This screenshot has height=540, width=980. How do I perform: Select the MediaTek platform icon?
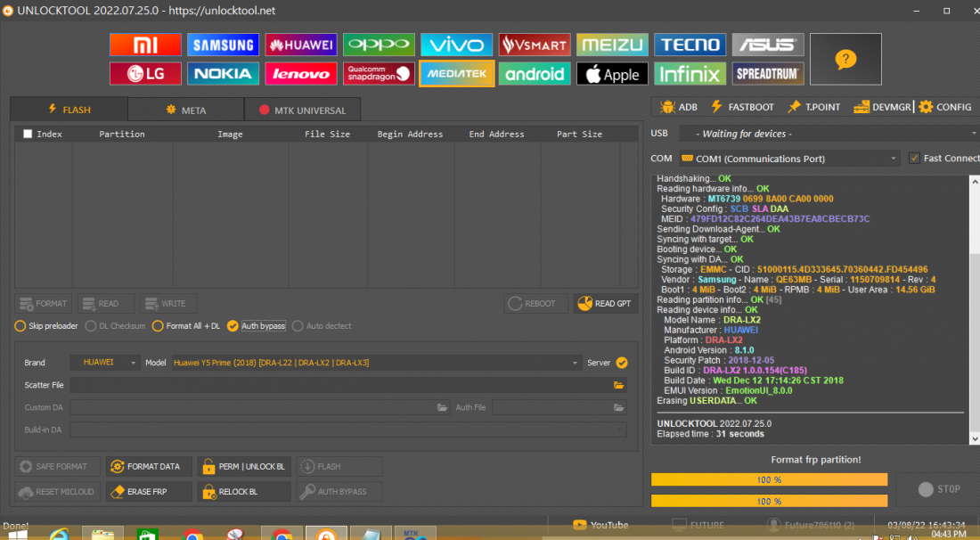(457, 74)
